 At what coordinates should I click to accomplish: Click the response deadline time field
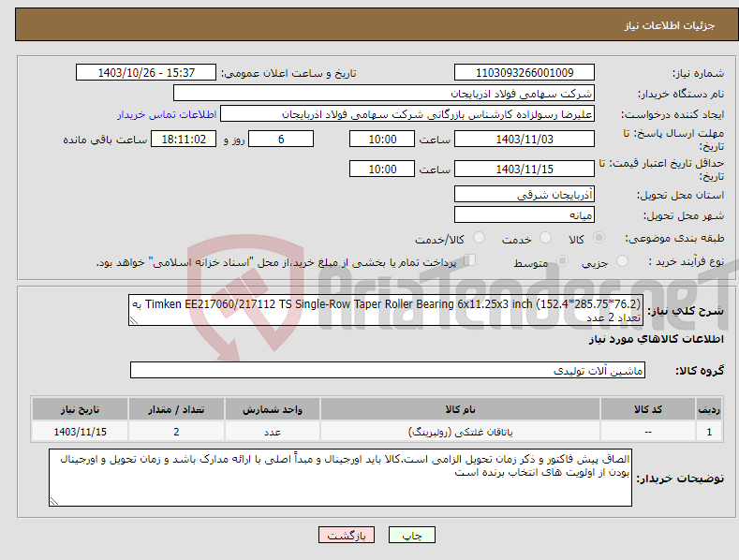(x=382, y=139)
